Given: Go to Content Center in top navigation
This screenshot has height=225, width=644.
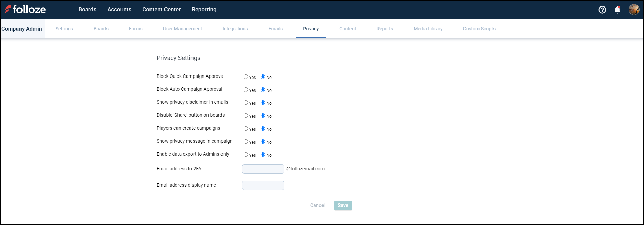Looking at the screenshot, I should coord(161,10).
